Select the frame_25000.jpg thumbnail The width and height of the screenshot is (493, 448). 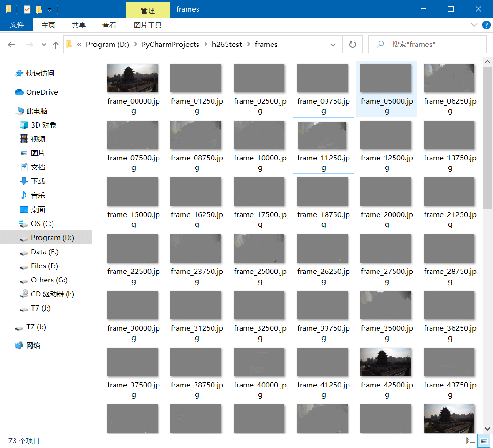(259, 248)
